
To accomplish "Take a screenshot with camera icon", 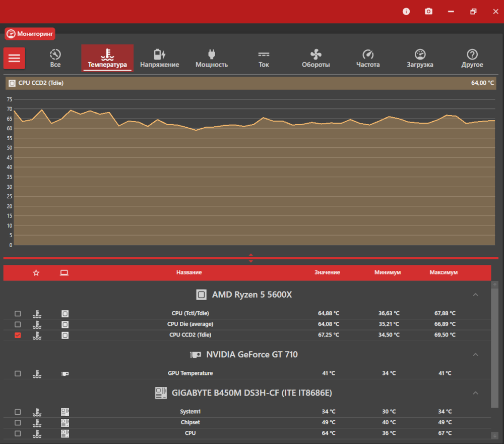I will 428,12.
